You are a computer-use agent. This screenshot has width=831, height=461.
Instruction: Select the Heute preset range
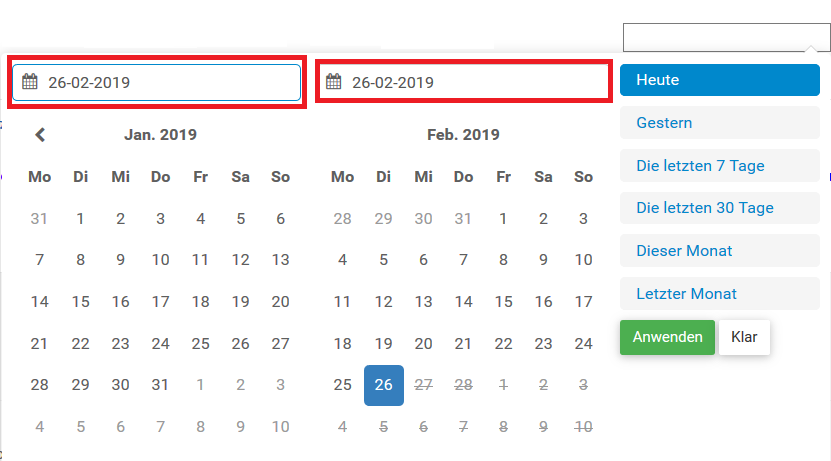tap(719, 80)
